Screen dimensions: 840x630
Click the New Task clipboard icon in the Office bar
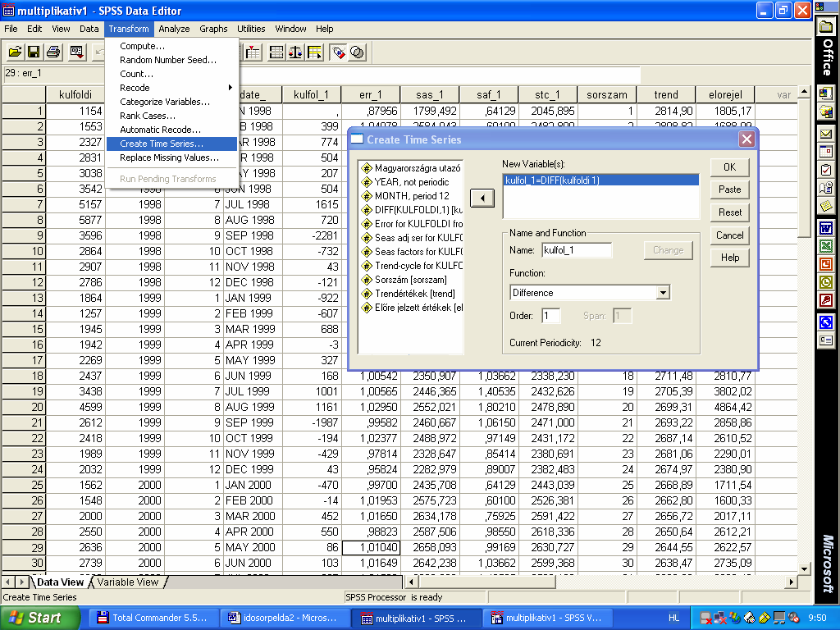click(x=826, y=170)
